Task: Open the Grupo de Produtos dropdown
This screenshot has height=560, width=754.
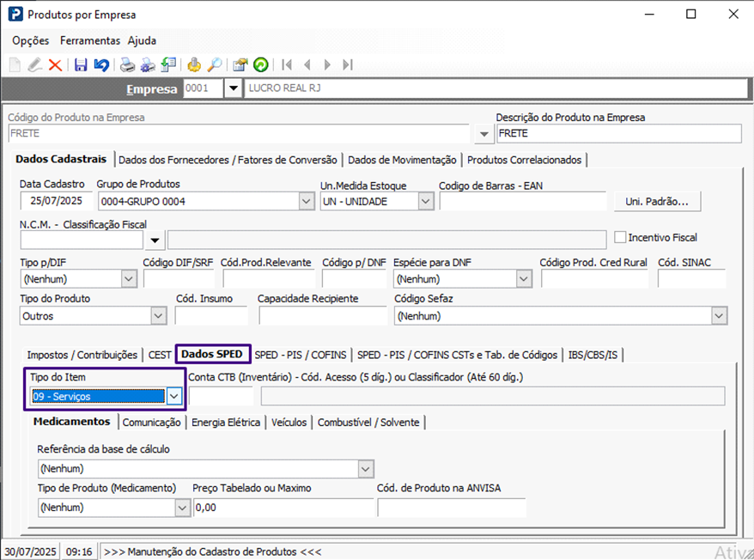Action: (307, 201)
